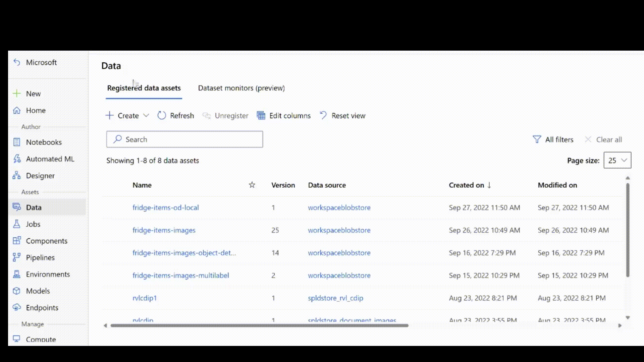The image size is (644, 362).
Task: Click the fridge-items-images data asset link
Action: [x=164, y=230]
